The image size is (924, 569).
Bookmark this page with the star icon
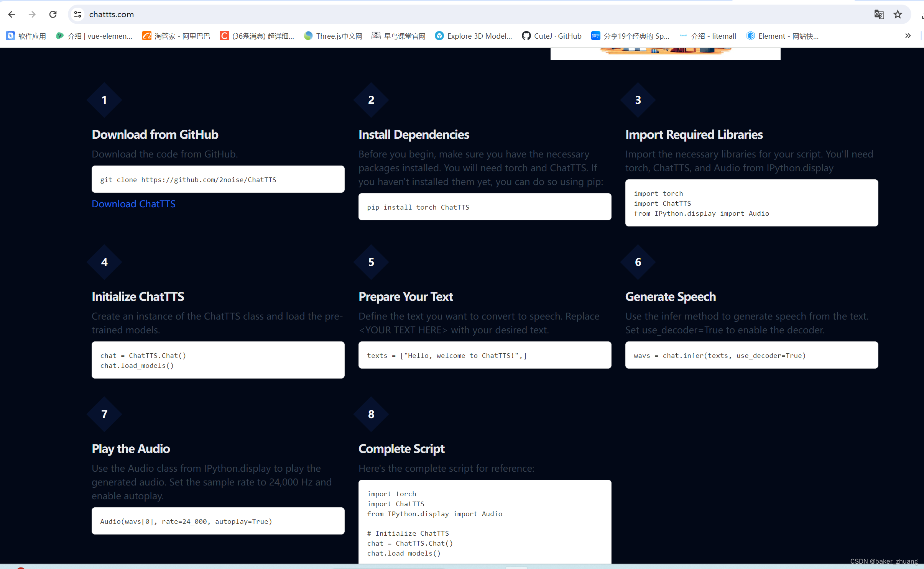pyautogui.click(x=898, y=15)
